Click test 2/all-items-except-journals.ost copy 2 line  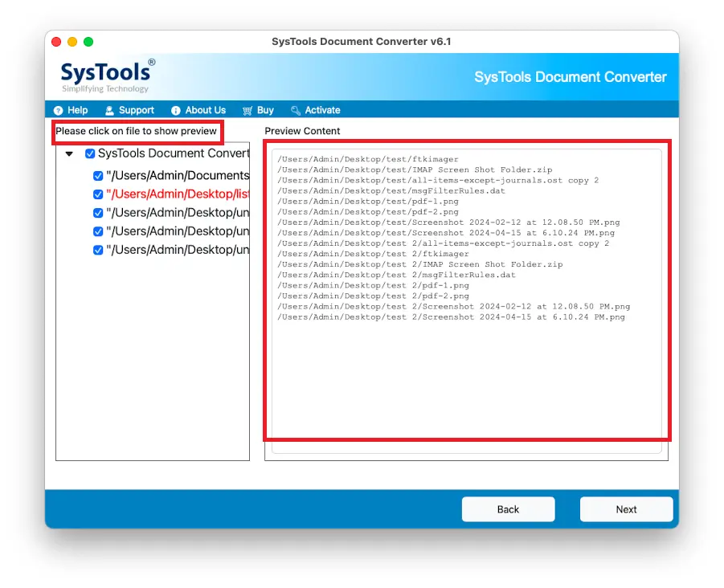(x=444, y=243)
